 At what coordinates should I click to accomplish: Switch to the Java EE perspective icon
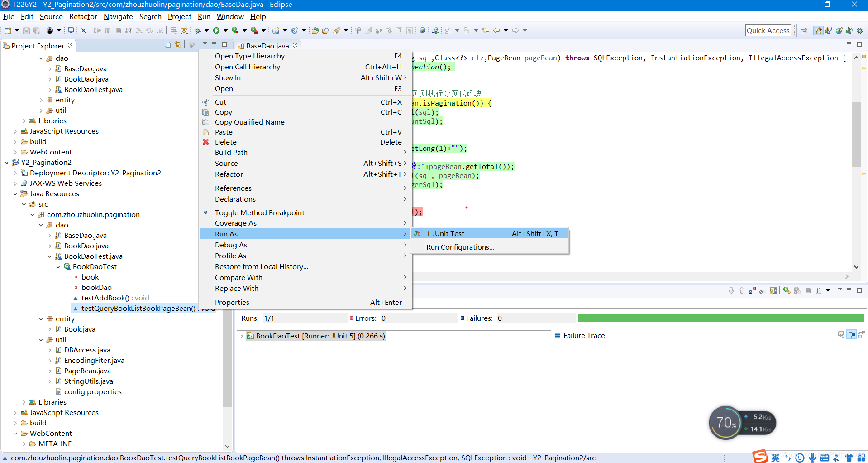coord(818,30)
